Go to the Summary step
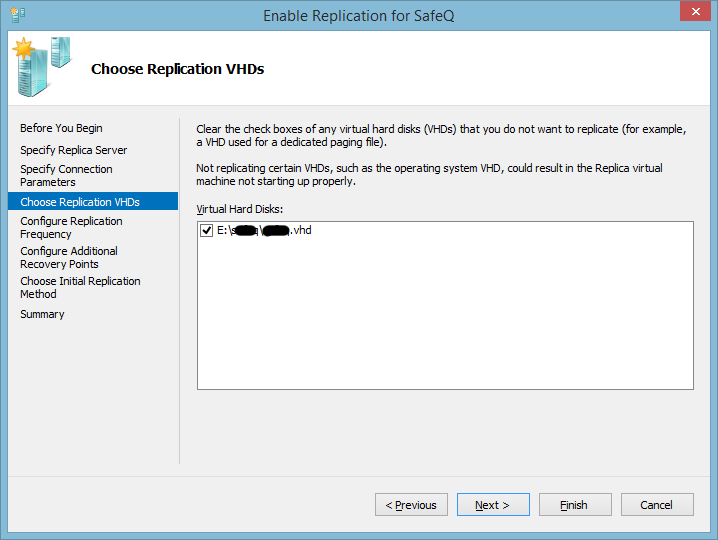Image resolution: width=718 pixels, height=540 pixels. pos(42,314)
